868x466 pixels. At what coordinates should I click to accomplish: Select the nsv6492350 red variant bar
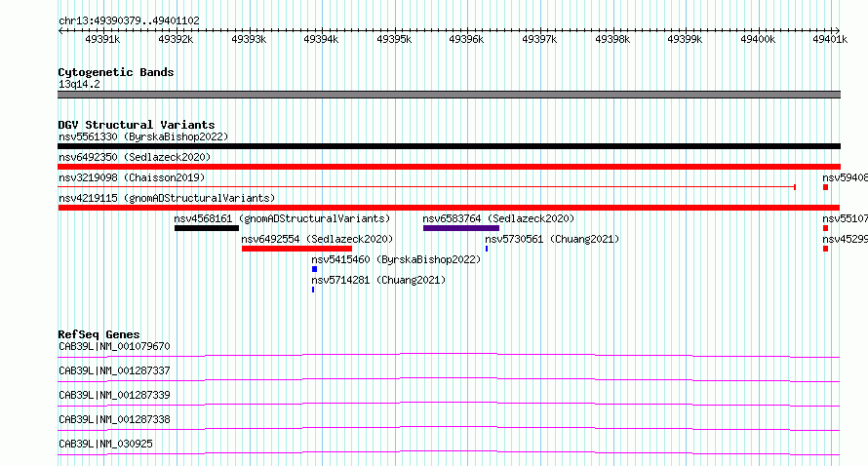pos(449,167)
